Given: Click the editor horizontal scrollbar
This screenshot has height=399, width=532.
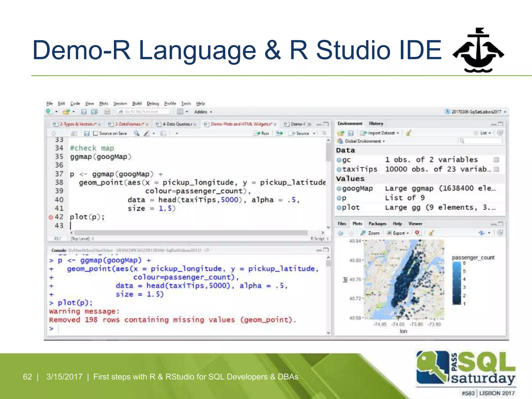Looking at the screenshot, I should [191, 232].
